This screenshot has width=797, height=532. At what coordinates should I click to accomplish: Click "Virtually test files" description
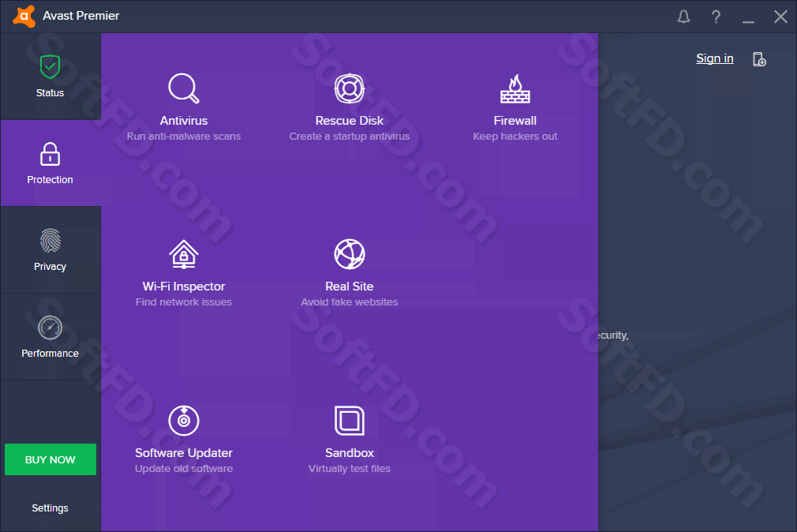[350, 468]
